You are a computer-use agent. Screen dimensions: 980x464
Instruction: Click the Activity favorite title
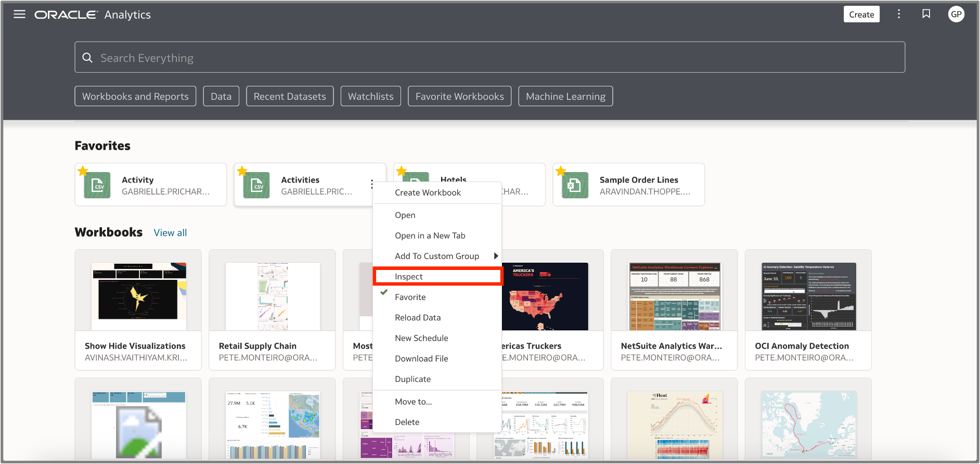tap(138, 180)
